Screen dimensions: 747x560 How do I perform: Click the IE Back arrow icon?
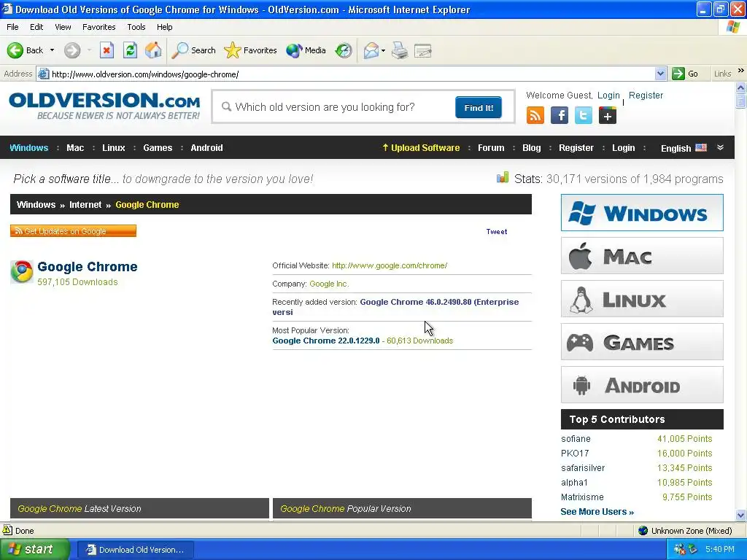(15, 50)
